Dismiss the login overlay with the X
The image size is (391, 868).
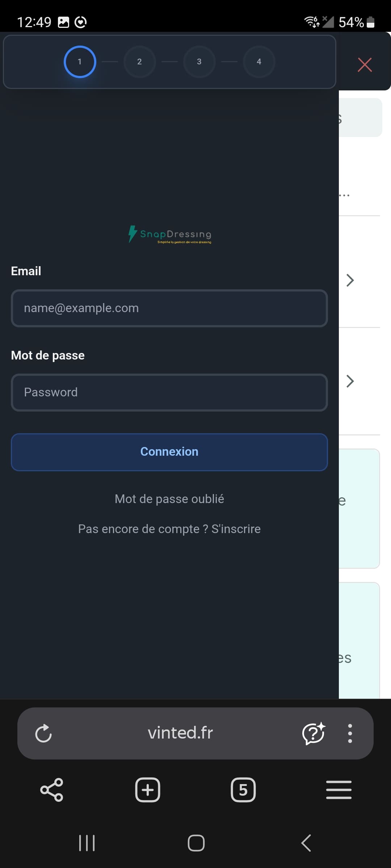click(365, 65)
